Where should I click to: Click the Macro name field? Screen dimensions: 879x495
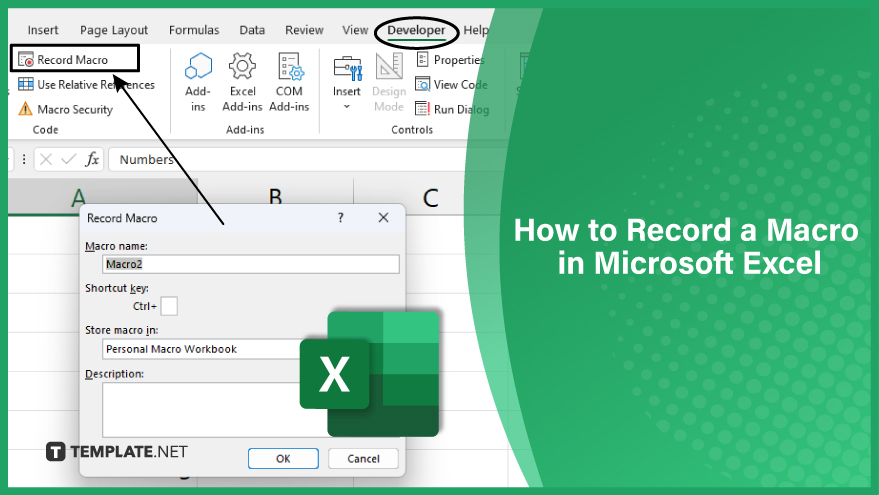[251, 264]
